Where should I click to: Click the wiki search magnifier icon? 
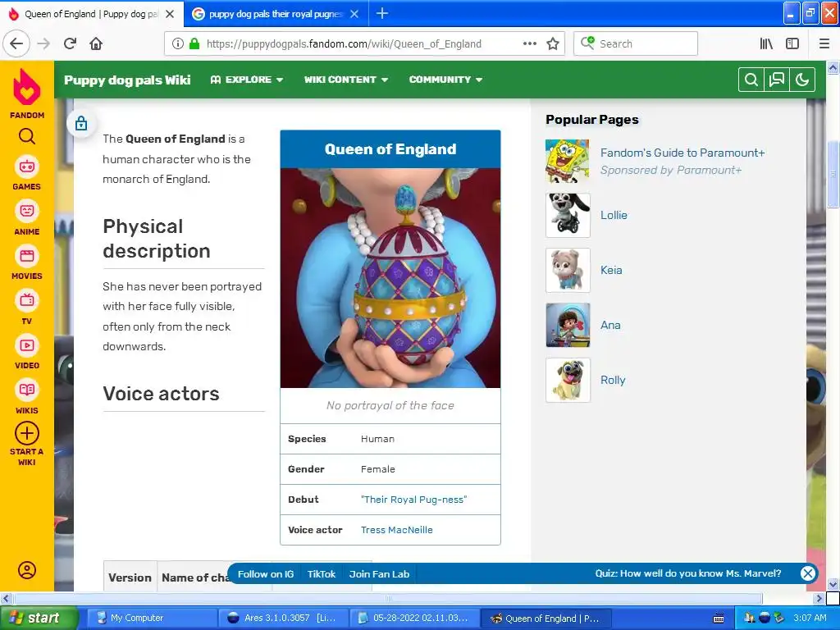tap(751, 80)
